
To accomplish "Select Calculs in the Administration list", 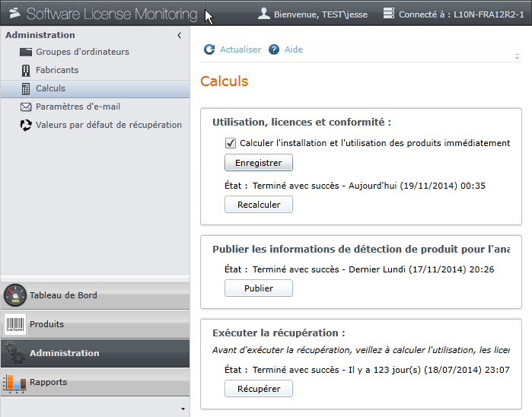I will click(50, 88).
